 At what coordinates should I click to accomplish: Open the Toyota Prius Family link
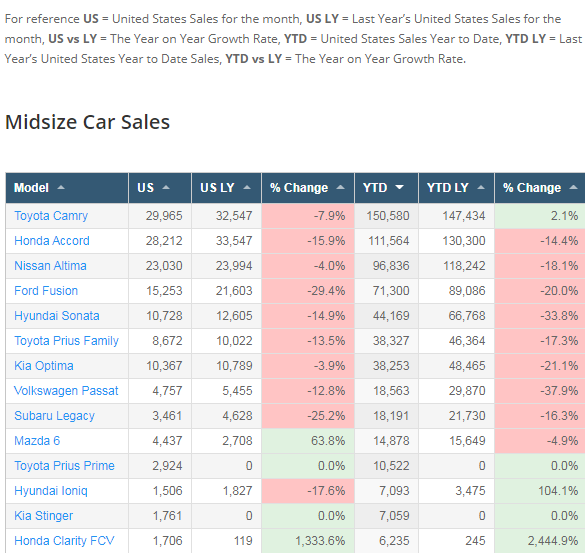[x=66, y=341]
